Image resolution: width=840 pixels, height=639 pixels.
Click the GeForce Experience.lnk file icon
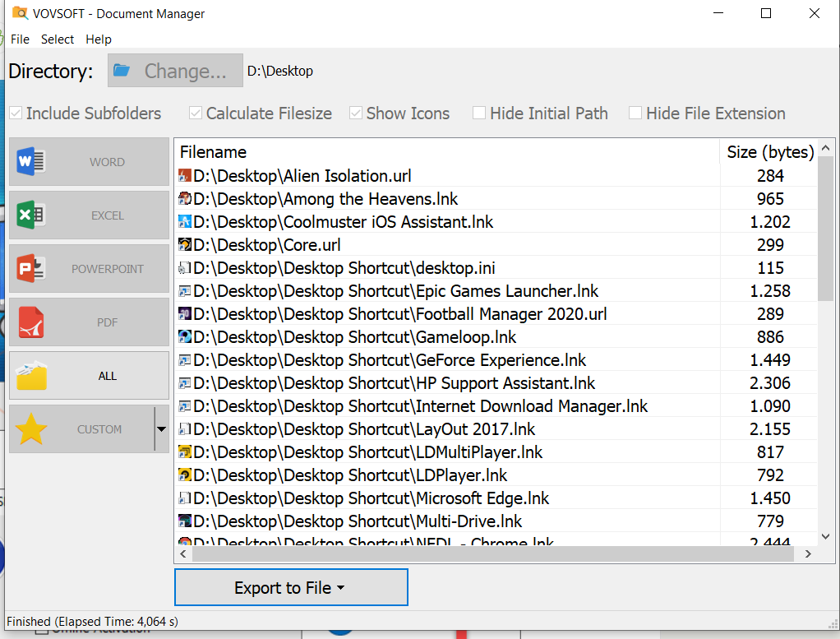185,360
